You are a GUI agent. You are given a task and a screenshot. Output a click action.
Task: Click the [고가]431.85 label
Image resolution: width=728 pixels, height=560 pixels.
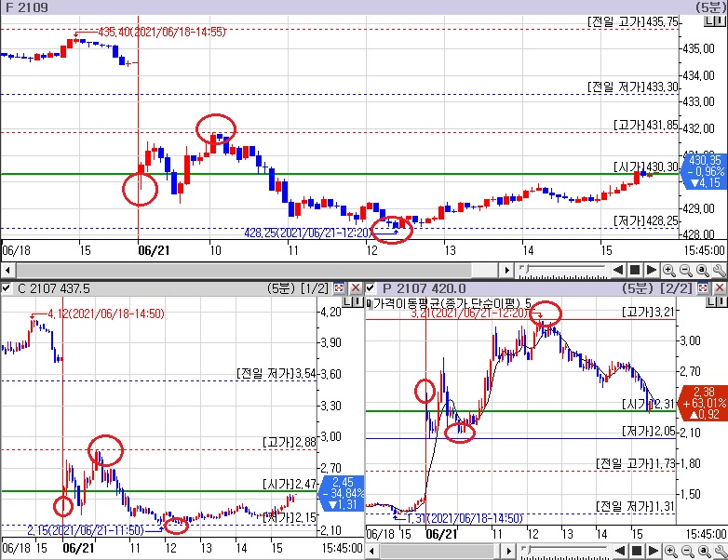pos(645,125)
